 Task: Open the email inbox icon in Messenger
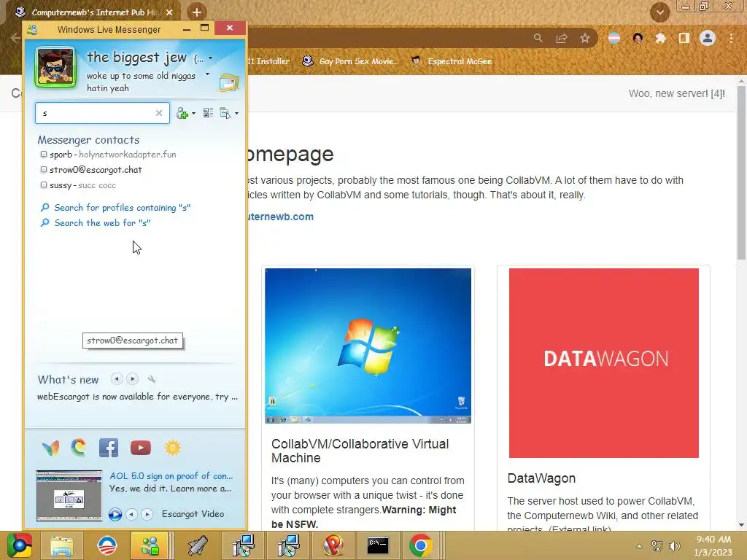[x=228, y=82]
